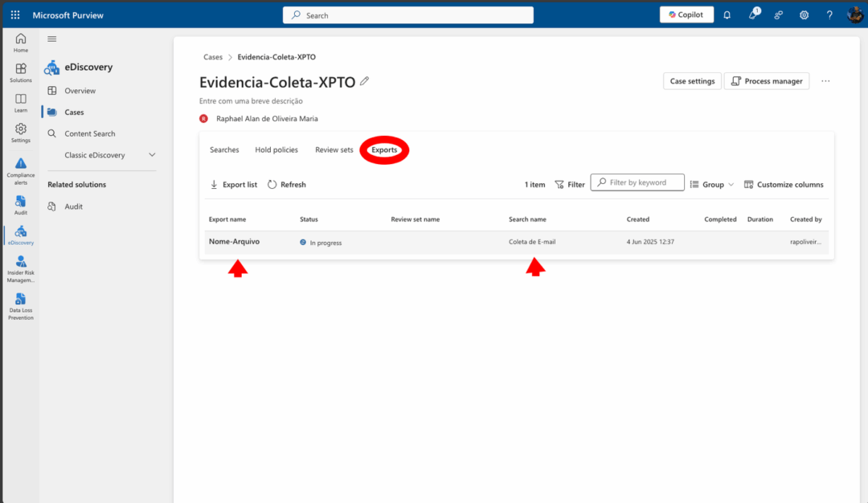Open Solutions in left rail
This screenshot has height=503, width=868.
point(20,72)
